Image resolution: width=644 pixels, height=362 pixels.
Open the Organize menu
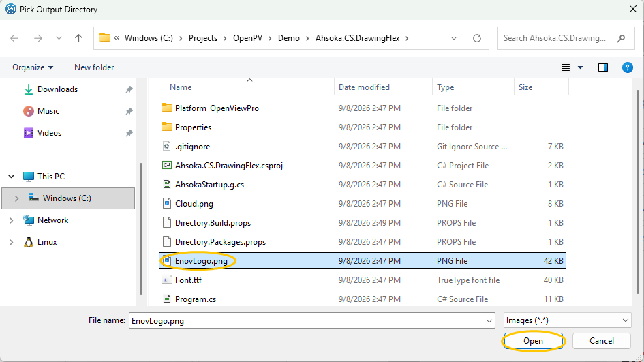(x=33, y=67)
